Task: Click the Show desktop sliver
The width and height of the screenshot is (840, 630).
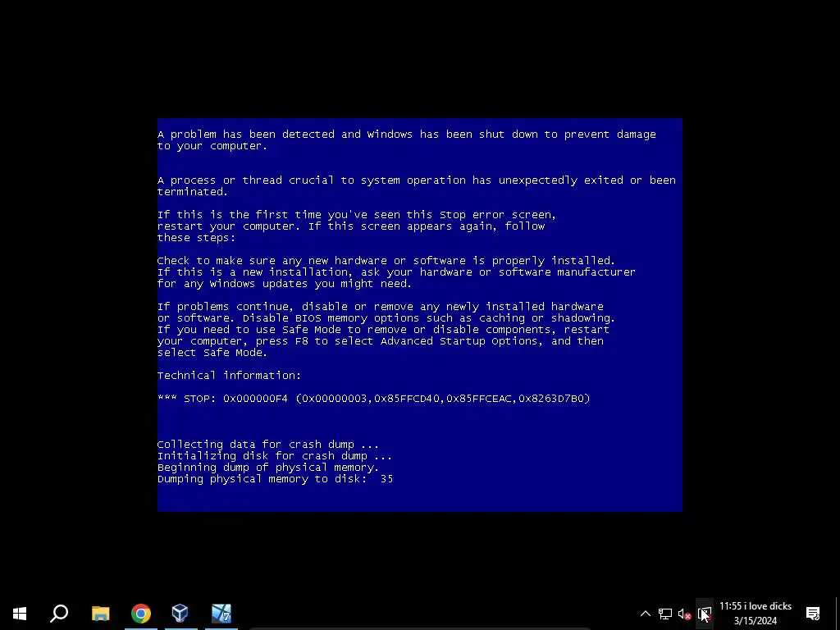Action: point(838,614)
